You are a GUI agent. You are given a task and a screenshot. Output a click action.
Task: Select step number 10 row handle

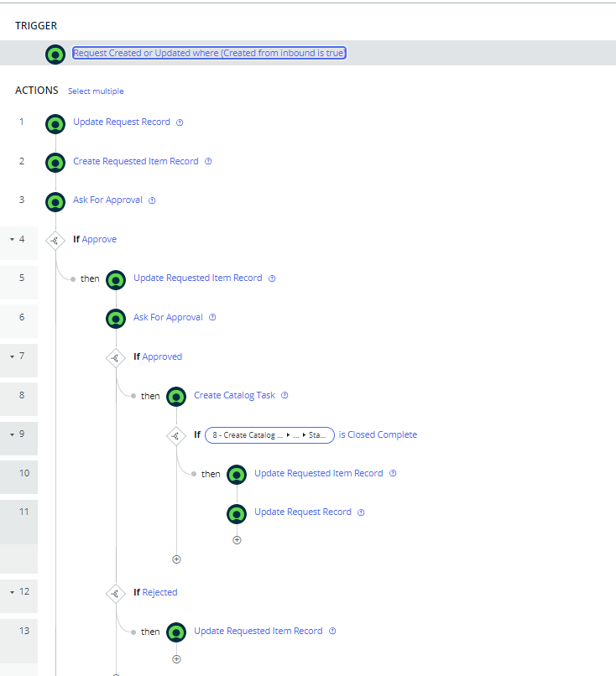click(x=19, y=477)
